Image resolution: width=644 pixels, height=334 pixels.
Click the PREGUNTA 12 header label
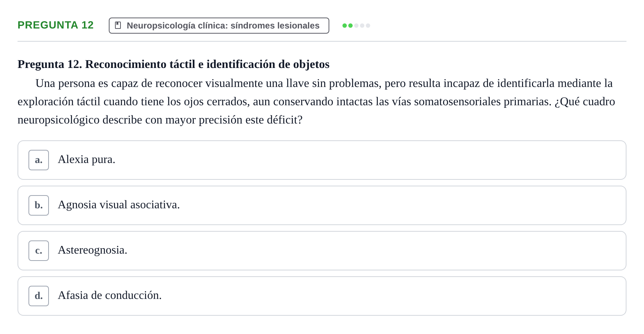pyautogui.click(x=55, y=25)
